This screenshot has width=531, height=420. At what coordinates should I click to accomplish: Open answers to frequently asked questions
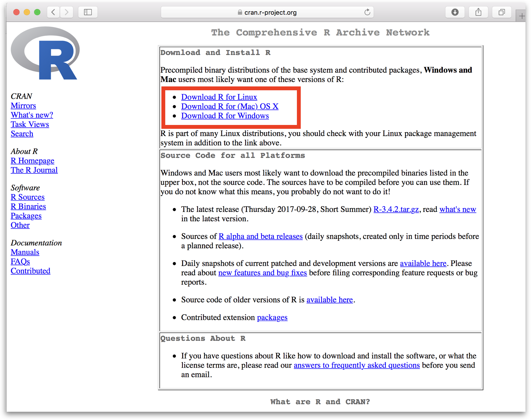click(357, 365)
